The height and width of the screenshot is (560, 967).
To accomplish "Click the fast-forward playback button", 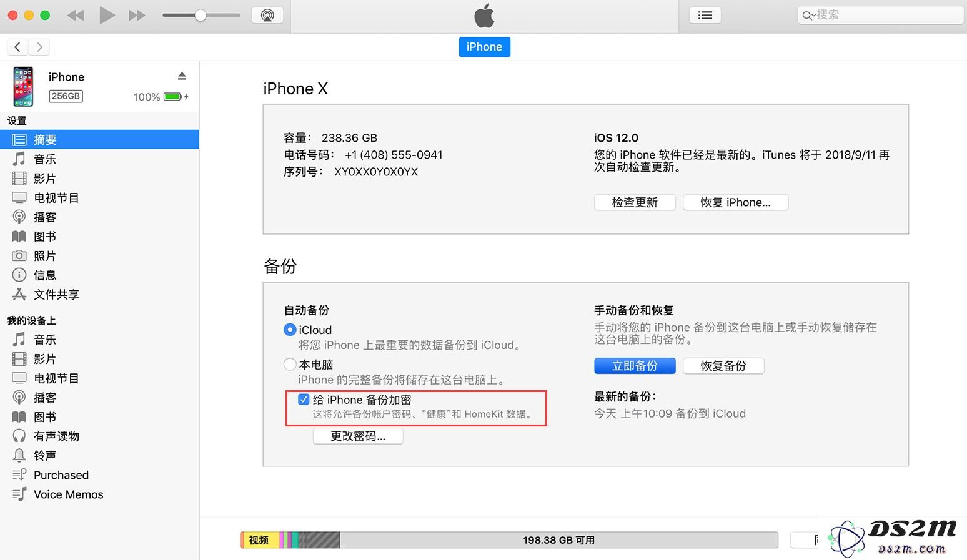I will pos(137,16).
